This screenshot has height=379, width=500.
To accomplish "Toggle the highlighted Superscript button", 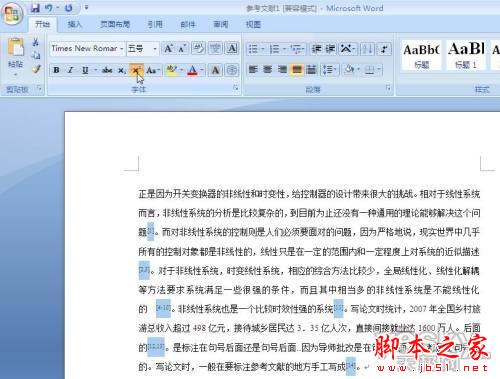I will pos(136,70).
